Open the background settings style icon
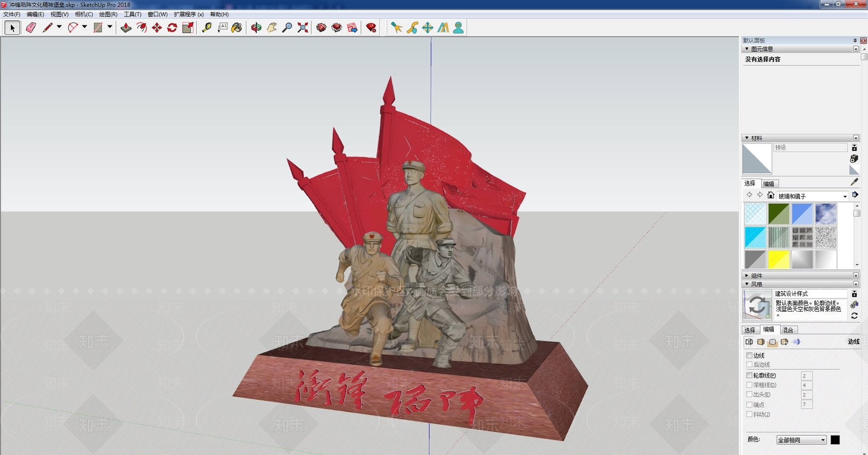Viewport: 868px width, 455px height. coord(773,342)
